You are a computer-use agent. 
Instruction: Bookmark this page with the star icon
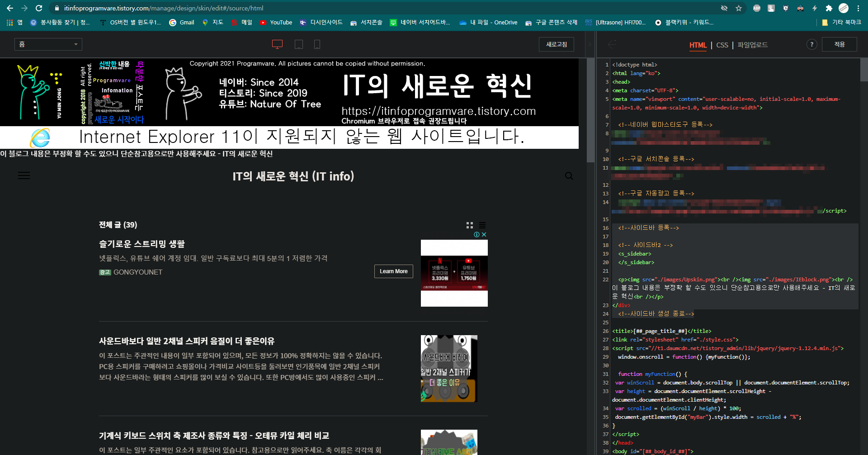739,8
